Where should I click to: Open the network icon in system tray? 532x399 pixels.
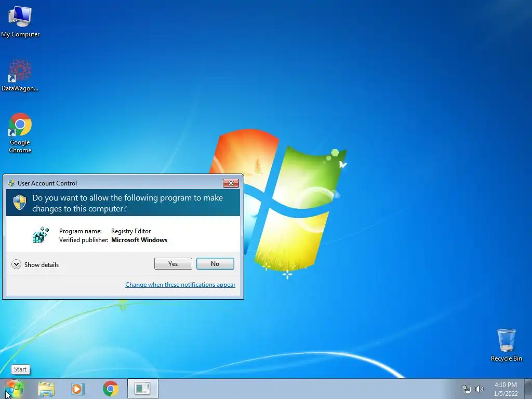click(x=467, y=389)
